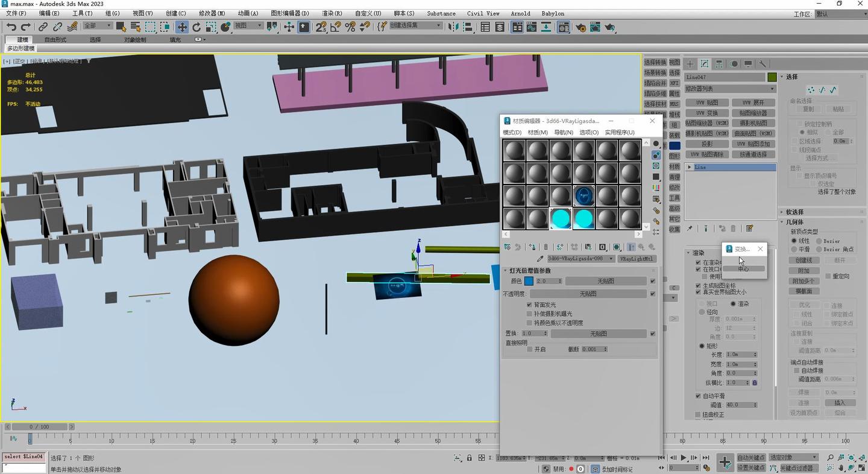Open the 渲染(R) menu
The image size is (868, 474).
332,13
